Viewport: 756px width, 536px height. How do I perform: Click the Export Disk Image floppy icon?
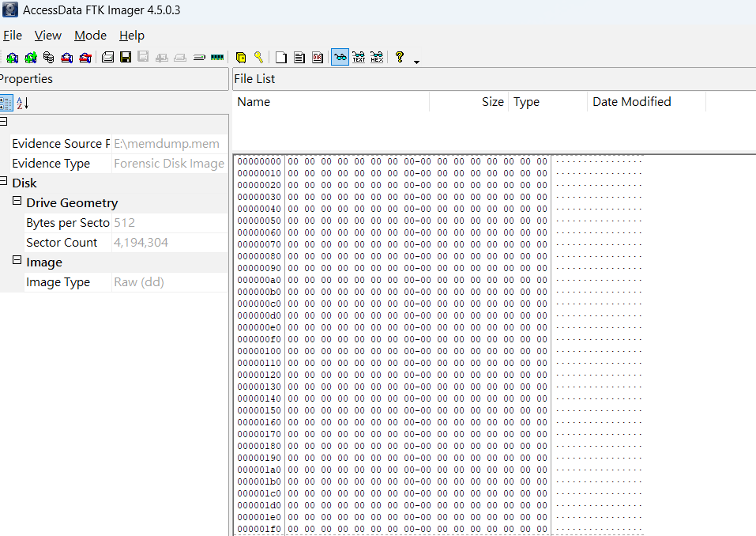126,58
